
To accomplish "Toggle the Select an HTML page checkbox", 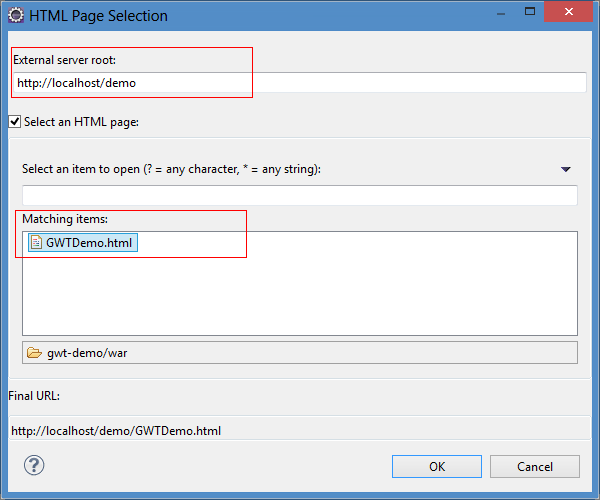I will click(x=15, y=122).
